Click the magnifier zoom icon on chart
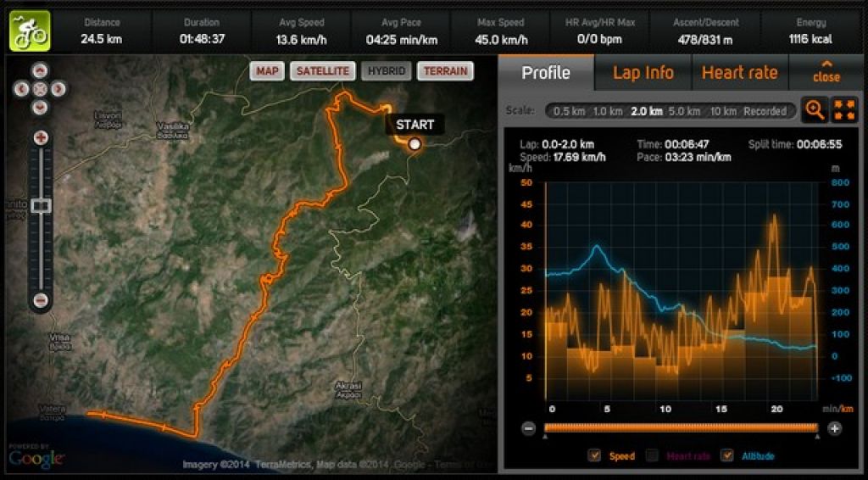 click(815, 109)
